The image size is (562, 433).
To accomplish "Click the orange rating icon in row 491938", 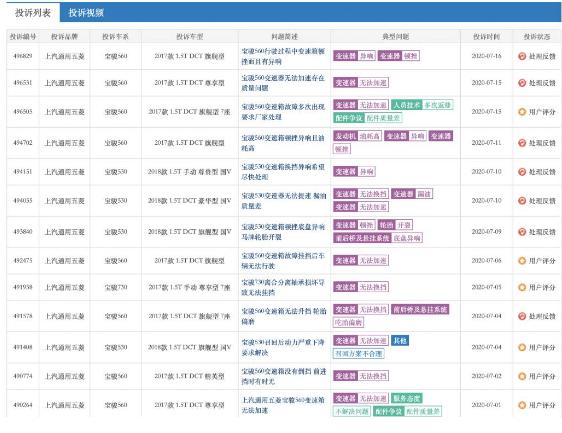I will (522, 287).
